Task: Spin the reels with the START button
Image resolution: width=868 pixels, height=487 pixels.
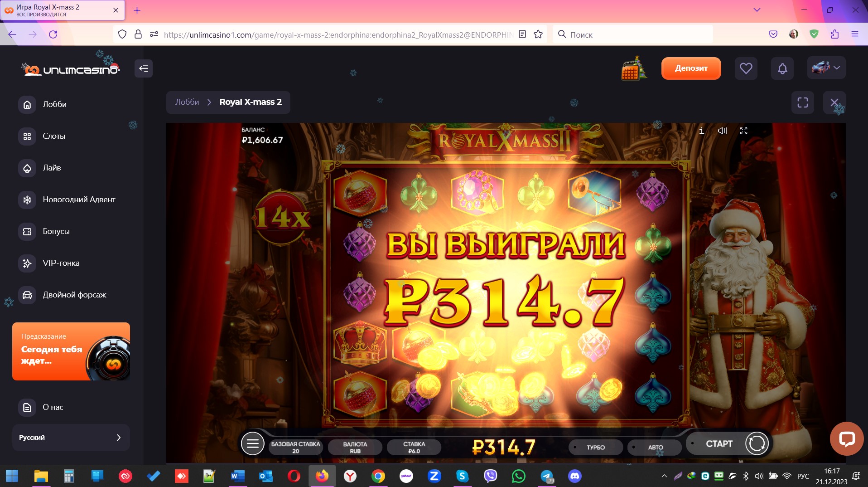Action: click(x=728, y=443)
